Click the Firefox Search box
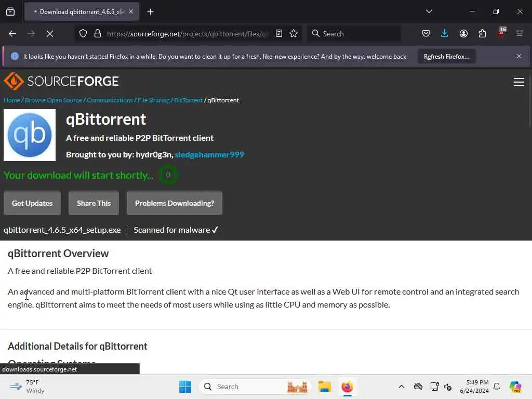 353,34
